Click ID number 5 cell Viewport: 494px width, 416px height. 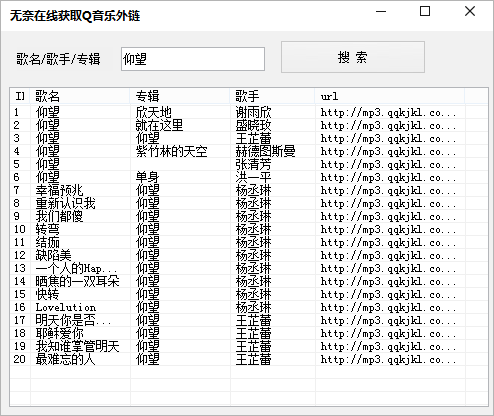coord(17,165)
